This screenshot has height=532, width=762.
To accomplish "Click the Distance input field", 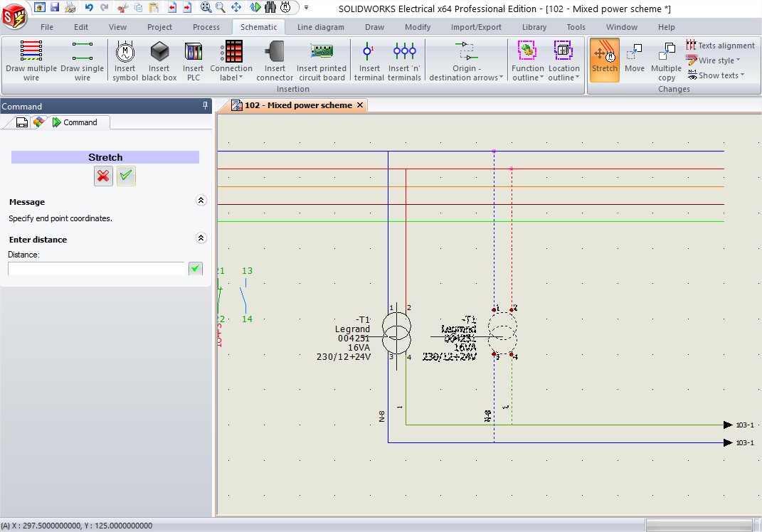I will click(x=96, y=268).
